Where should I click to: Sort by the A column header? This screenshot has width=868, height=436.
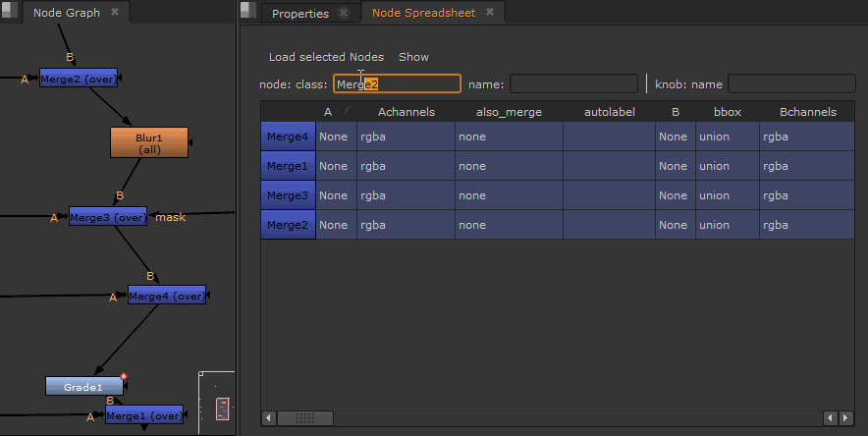click(x=328, y=112)
